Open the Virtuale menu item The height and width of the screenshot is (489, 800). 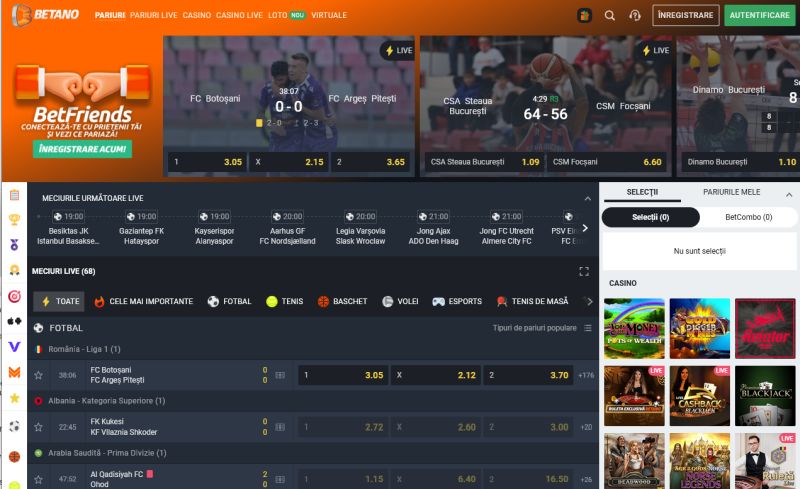[x=329, y=15]
